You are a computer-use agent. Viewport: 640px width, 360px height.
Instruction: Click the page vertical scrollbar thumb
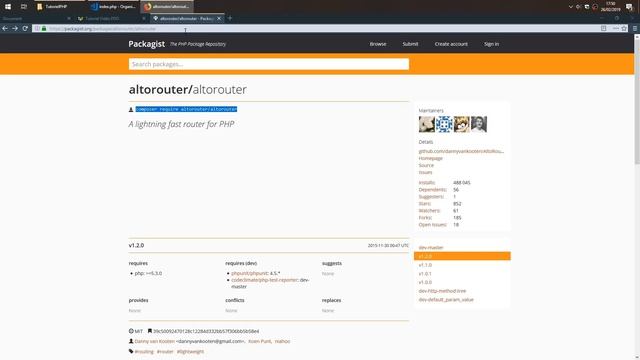tap(637, 102)
